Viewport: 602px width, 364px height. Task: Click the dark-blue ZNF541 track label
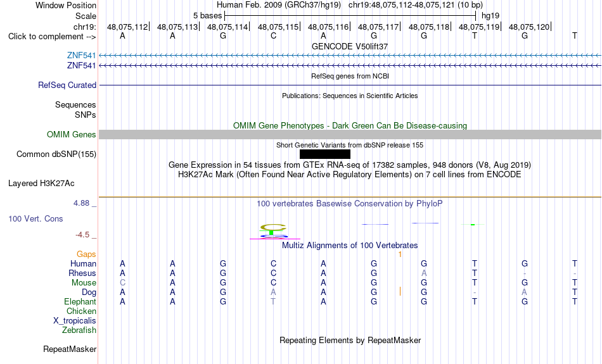tap(81, 66)
